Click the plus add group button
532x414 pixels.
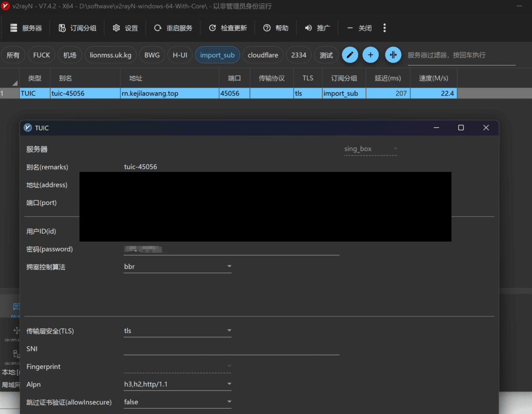click(x=370, y=55)
